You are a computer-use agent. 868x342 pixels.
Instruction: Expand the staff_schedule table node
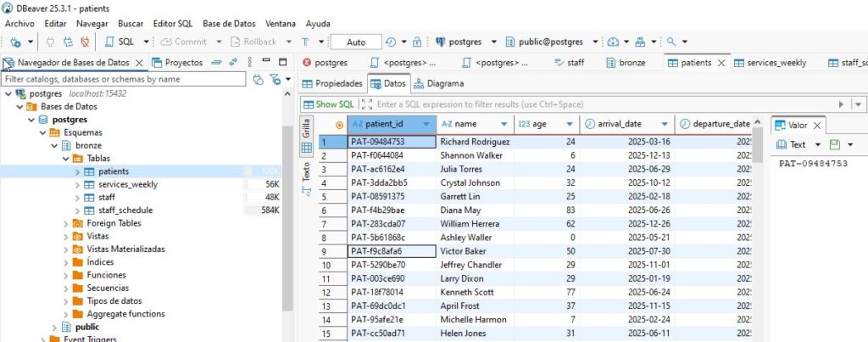pyautogui.click(x=78, y=210)
